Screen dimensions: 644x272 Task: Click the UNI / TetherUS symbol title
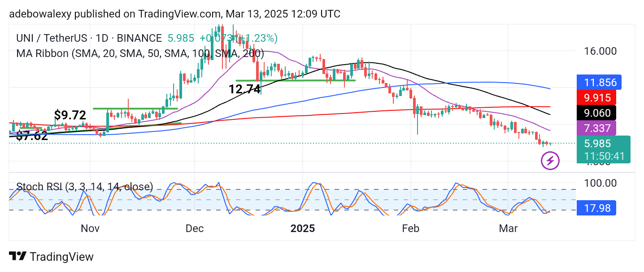(89, 38)
